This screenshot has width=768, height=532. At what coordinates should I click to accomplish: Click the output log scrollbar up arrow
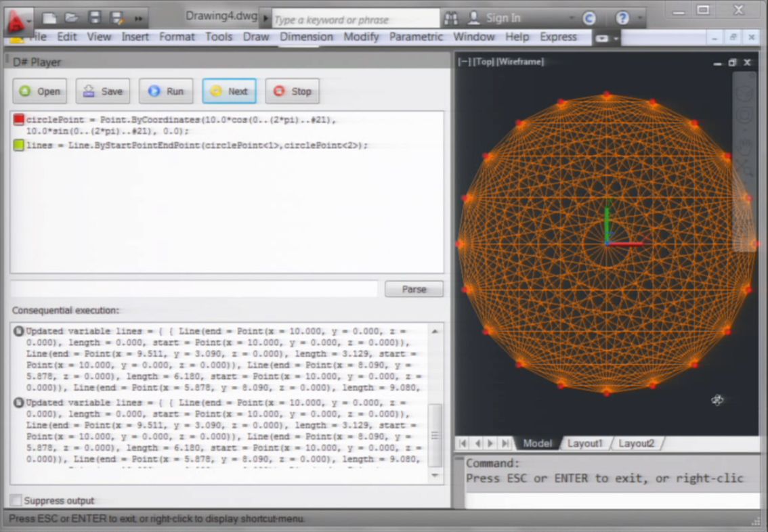point(435,332)
